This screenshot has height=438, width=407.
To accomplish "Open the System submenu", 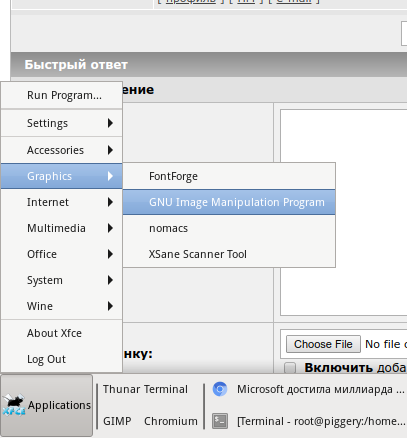I will tap(62, 280).
